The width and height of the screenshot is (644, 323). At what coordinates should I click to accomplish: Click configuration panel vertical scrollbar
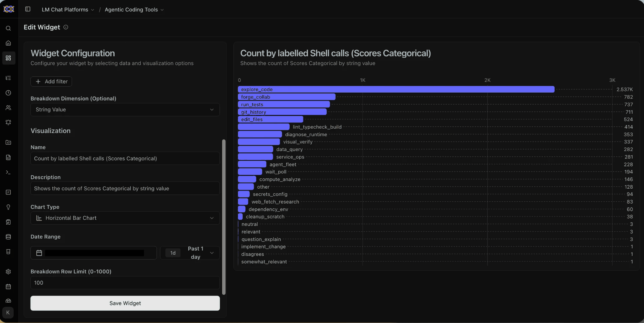224,217
